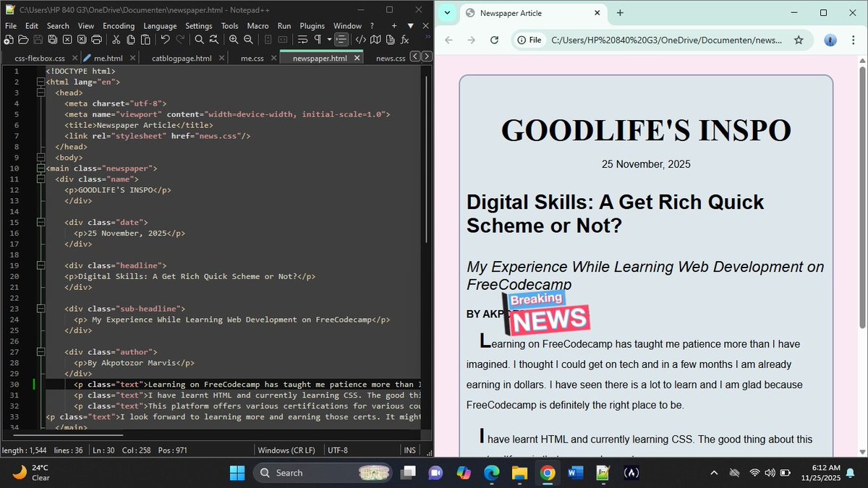Collapse the div date fold on line 15

pyautogui.click(x=40, y=223)
